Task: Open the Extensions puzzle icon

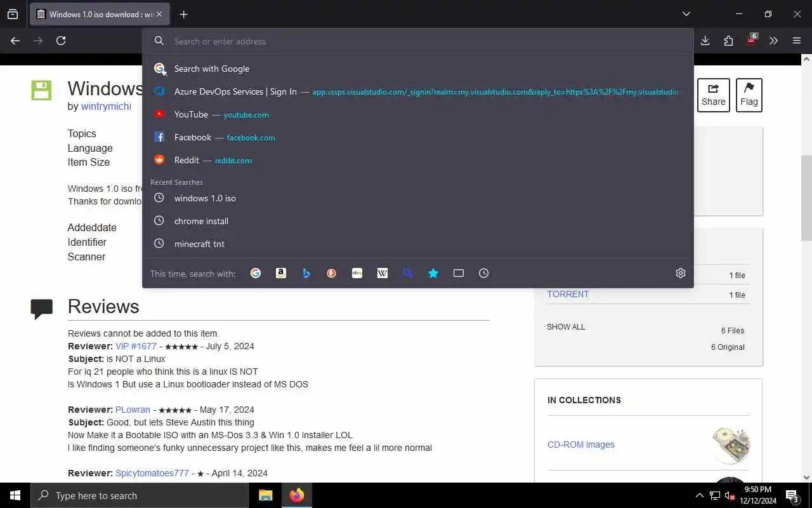Action: [728, 41]
